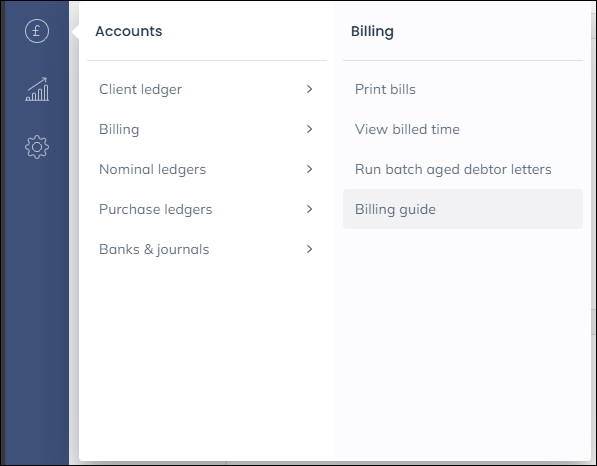Select the Nominal ledgers menu label

tap(152, 169)
